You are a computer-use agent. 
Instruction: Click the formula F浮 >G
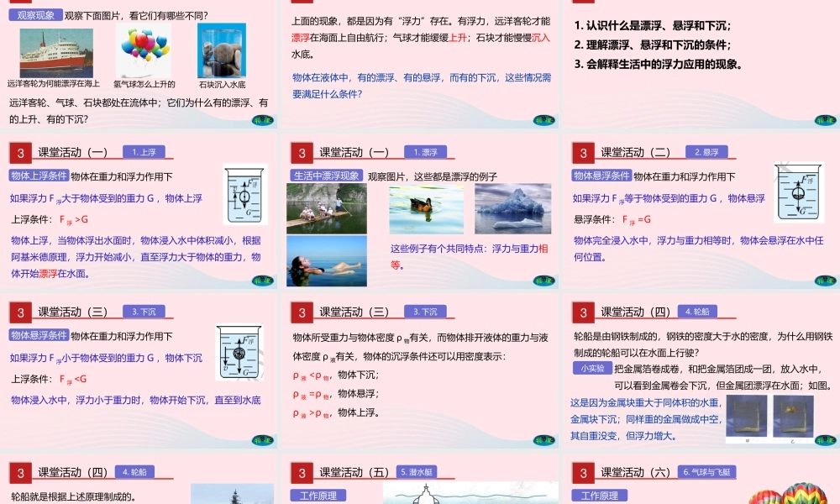pos(74,219)
